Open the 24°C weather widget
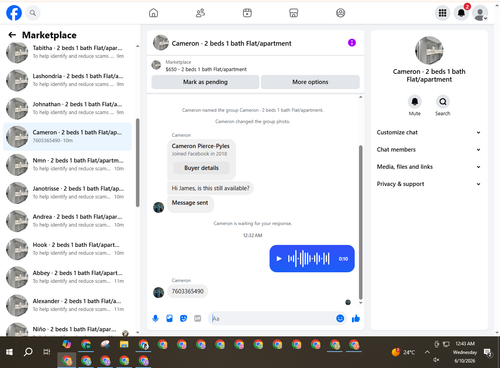The image size is (500, 368). (404, 352)
